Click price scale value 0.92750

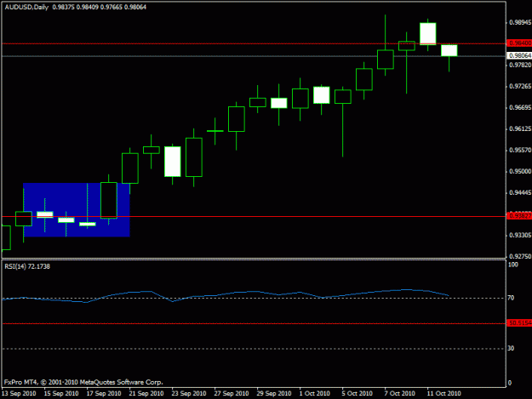(x=520, y=257)
